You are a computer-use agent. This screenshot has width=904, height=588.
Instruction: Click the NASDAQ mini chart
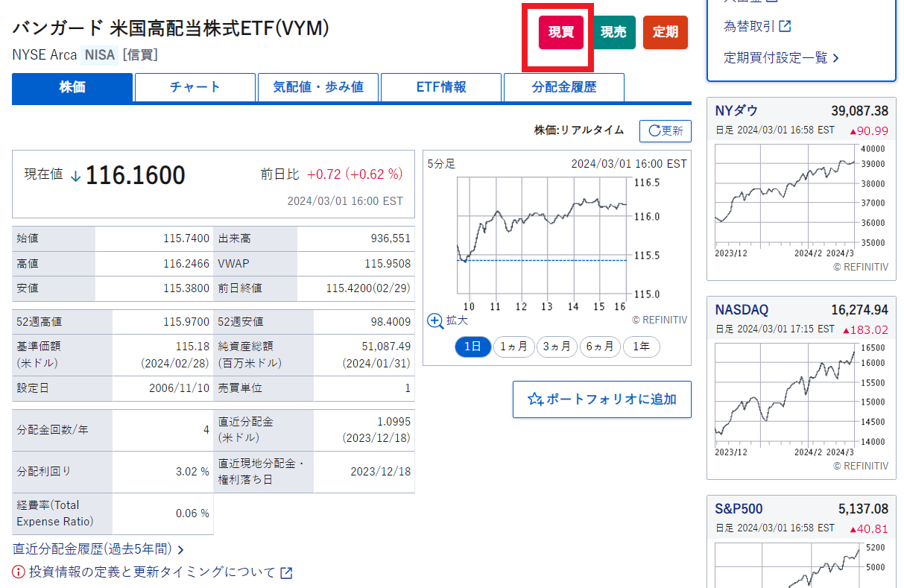tap(797, 395)
